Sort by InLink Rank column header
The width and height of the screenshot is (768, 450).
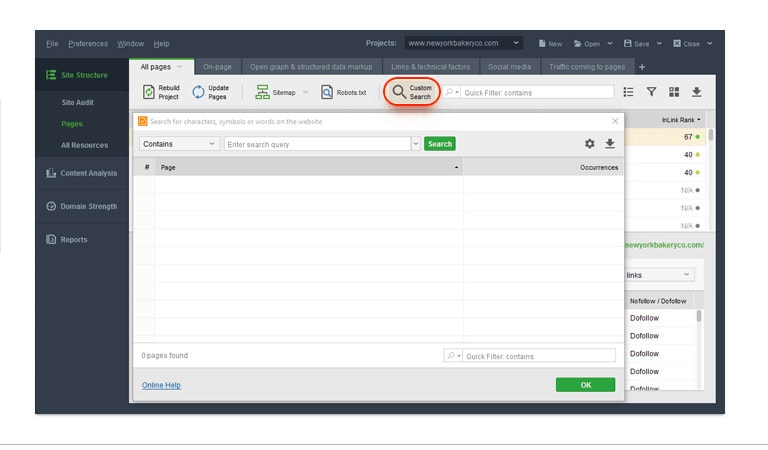[x=681, y=119]
